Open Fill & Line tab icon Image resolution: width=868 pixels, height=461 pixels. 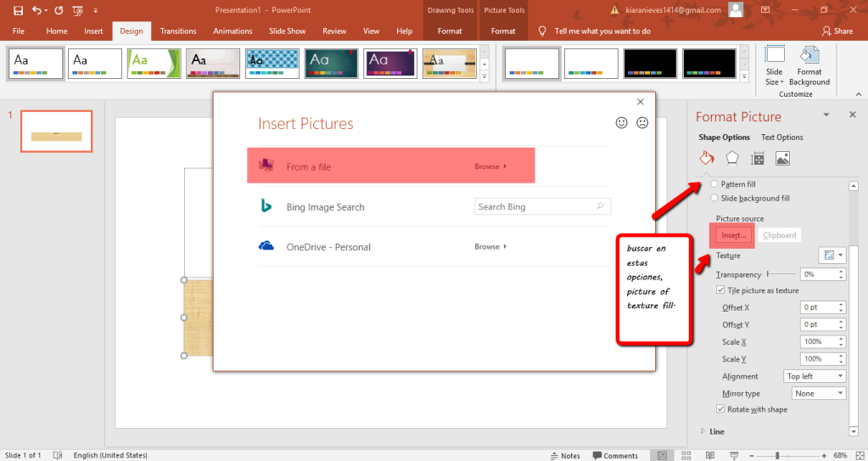point(706,158)
